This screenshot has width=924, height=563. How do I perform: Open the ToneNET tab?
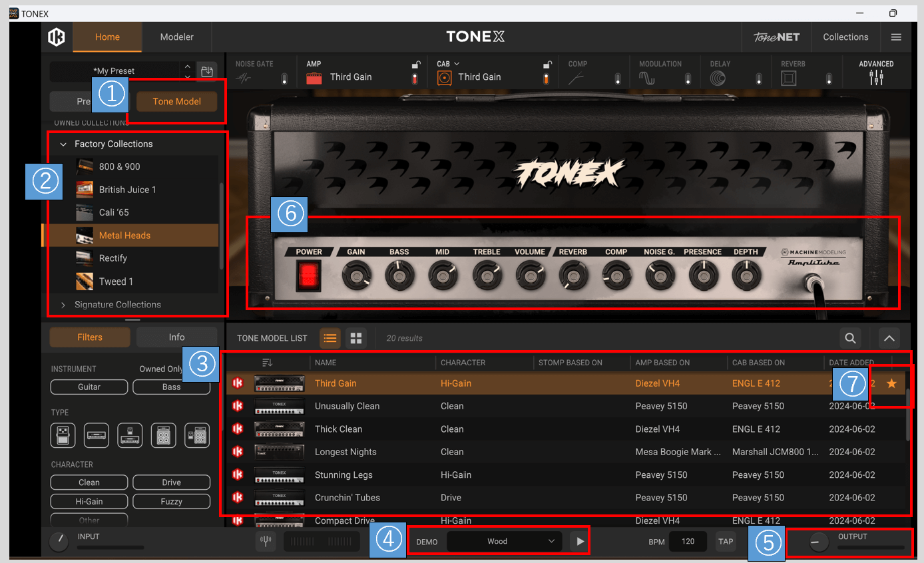click(777, 37)
